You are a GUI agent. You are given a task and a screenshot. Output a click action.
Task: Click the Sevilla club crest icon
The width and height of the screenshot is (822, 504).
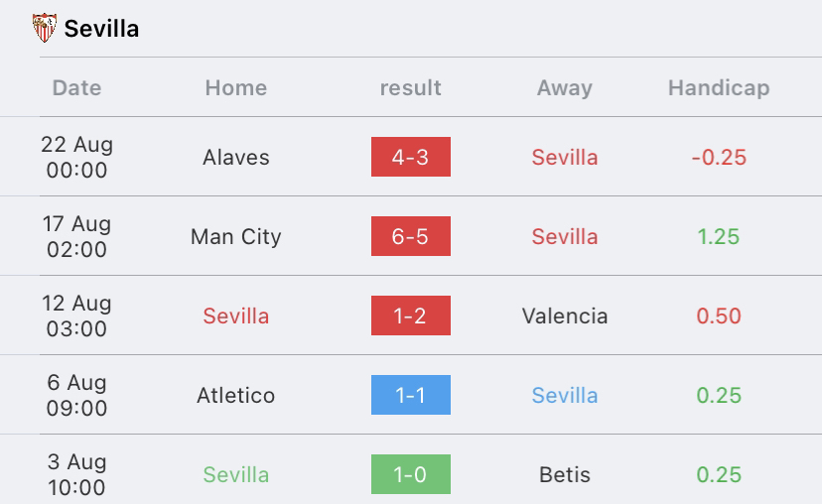point(45,28)
